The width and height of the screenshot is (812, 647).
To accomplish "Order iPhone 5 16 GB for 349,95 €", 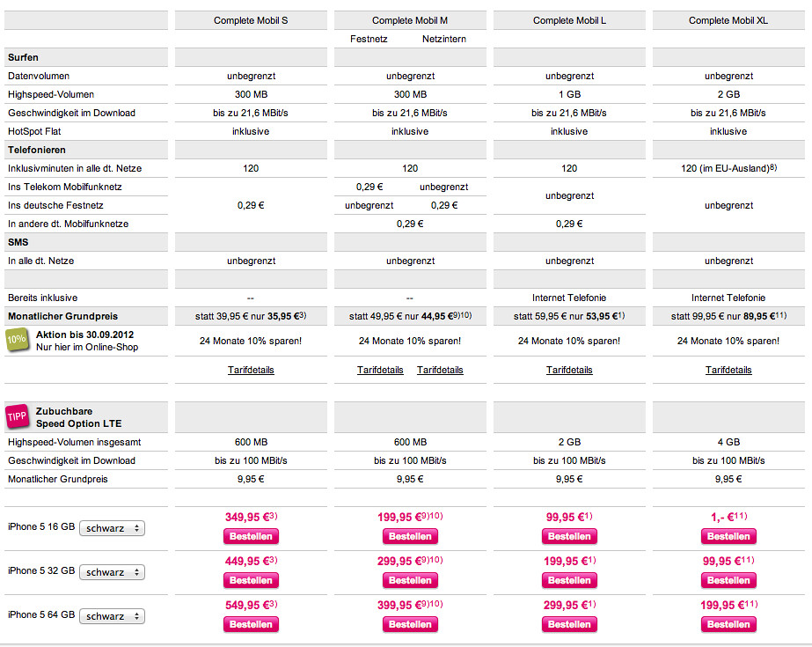I will coord(251,536).
